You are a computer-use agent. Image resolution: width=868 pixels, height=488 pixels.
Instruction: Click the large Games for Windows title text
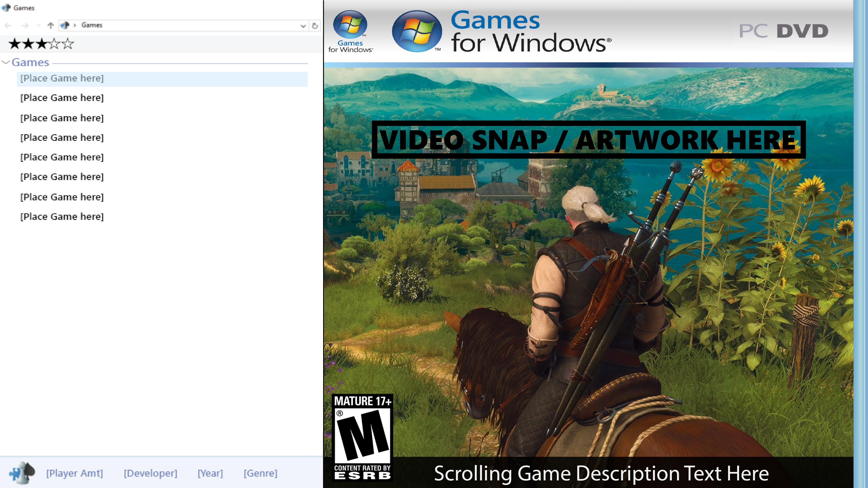click(531, 31)
